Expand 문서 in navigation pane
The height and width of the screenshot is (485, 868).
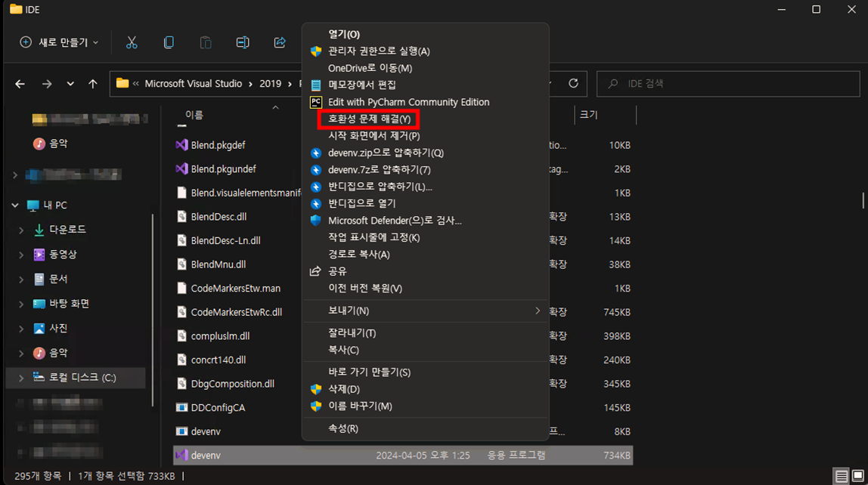pos(21,280)
